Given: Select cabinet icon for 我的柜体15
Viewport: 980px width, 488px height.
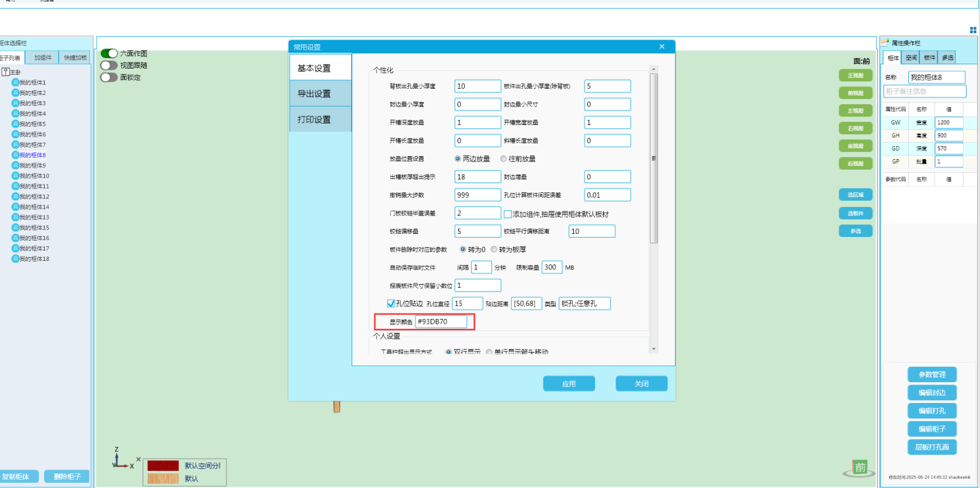Looking at the screenshot, I should (15, 228).
